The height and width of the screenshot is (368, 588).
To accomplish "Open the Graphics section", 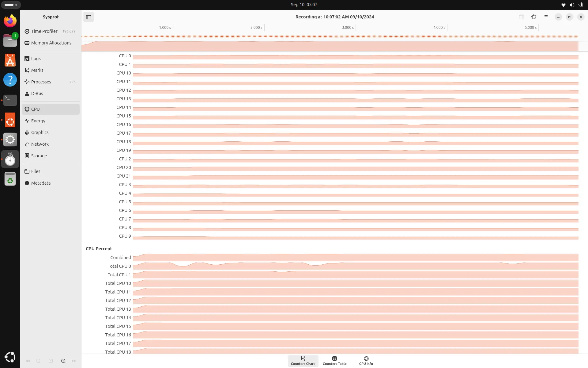I will pos(51,132).
